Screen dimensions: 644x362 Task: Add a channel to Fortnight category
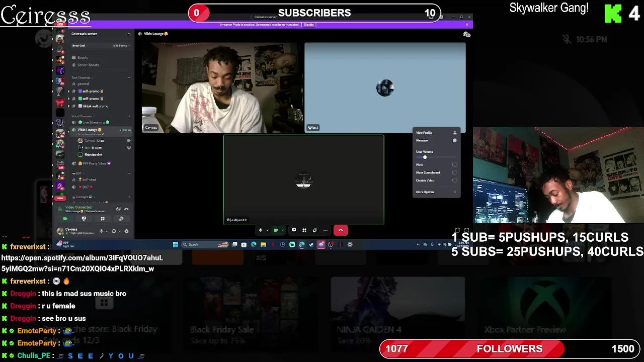click(x=129, y=197)
